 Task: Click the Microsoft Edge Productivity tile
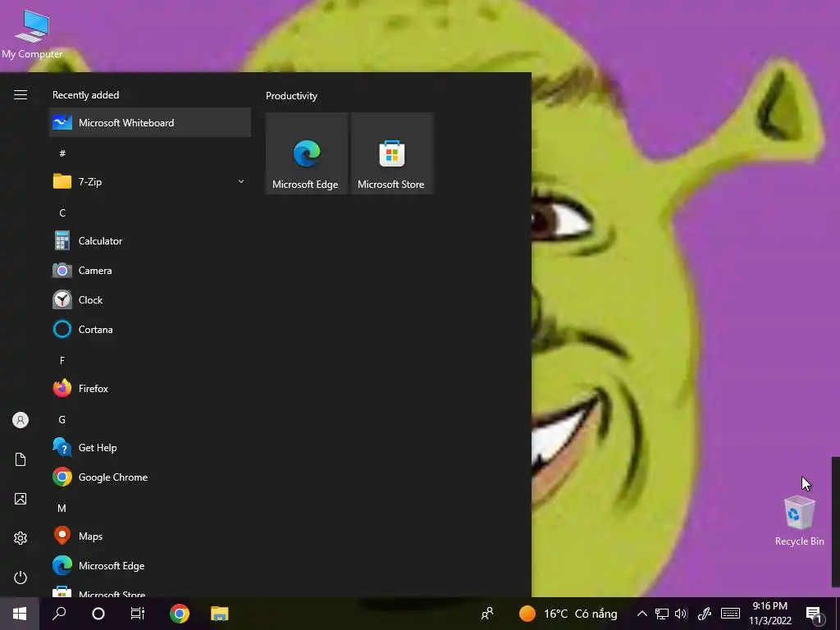point(307,153)
